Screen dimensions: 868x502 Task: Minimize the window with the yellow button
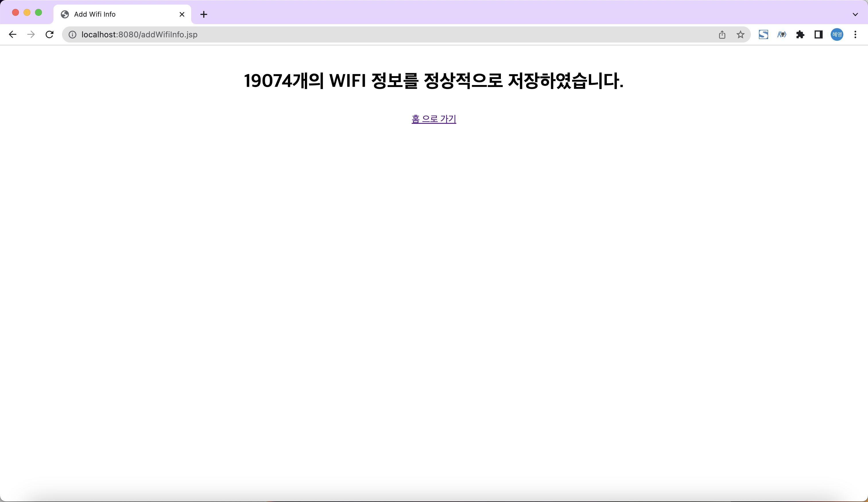tap(27, 12)
